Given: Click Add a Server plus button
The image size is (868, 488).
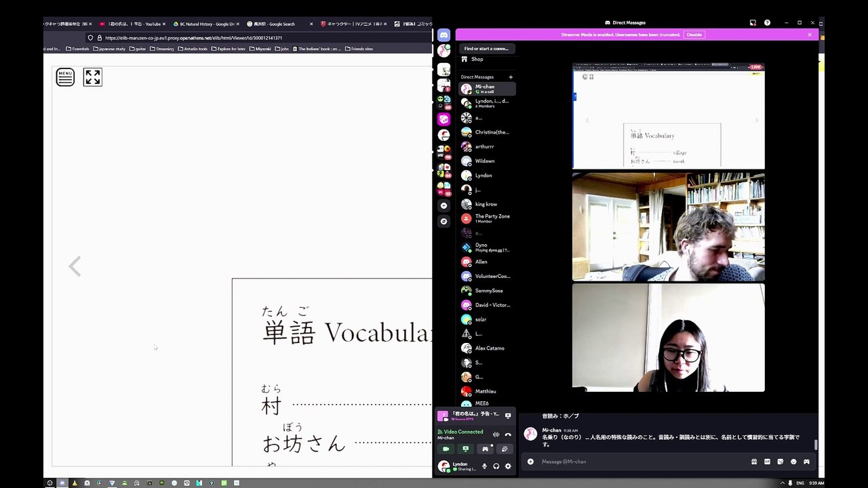Looking at the screenshot, I should pyautogui.click(x=443, y=205).
